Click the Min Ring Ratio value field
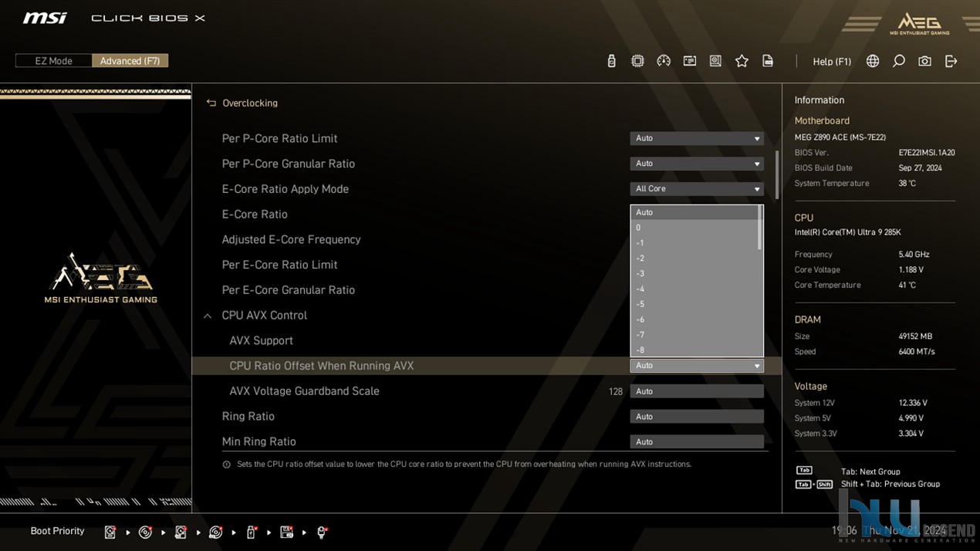This screenshot has height=551, width=980. pos(697,442)
